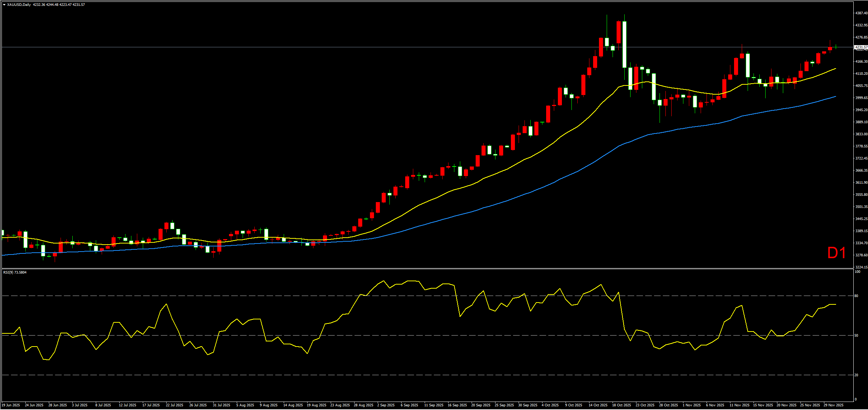Click the red D1 timeframe label
This screenshot has width=868, height=410.
[836, 253]
